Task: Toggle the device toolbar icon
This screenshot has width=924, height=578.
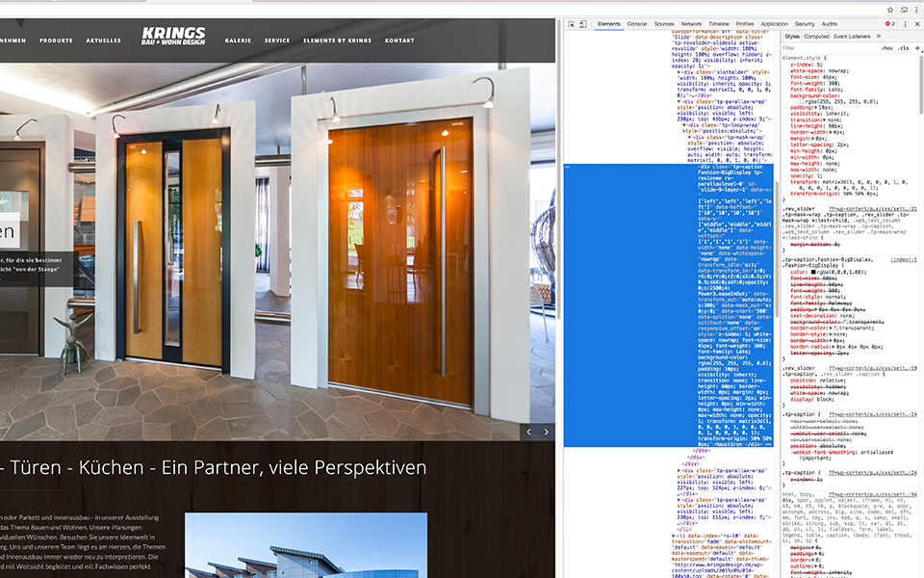Action: [x=583, y=24]
